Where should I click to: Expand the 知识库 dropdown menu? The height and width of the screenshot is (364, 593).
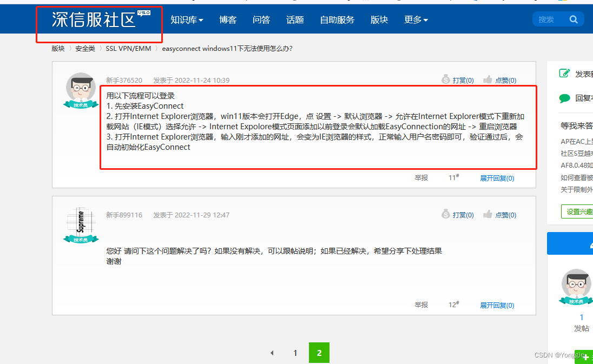pyautogui.click(x=187, y=19)
